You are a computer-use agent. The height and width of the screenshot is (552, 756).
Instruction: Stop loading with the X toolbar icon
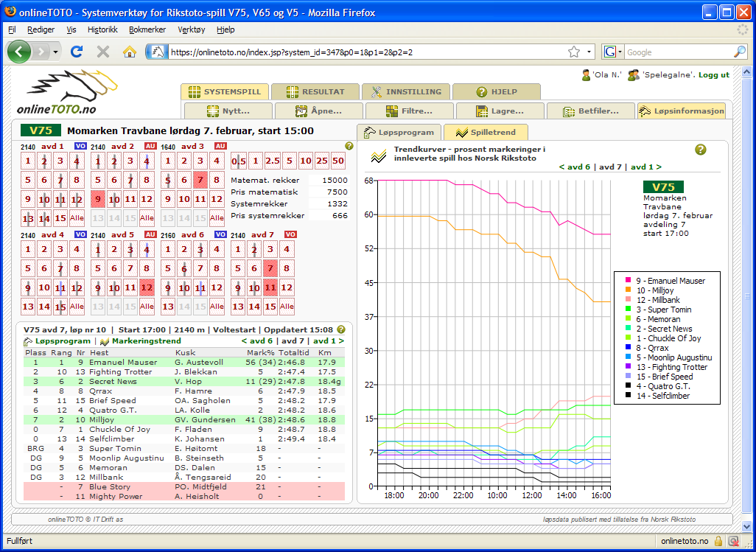[103, 52]
